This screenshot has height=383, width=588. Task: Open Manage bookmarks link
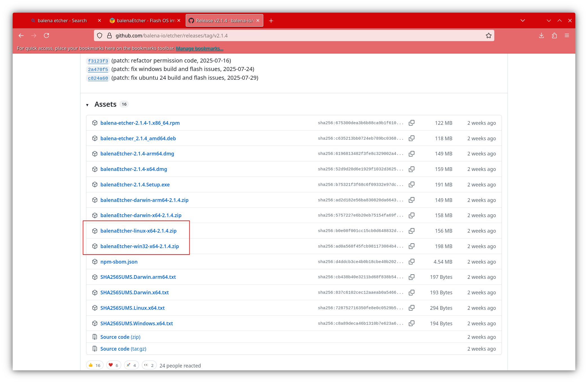click(x=199, y=48)
